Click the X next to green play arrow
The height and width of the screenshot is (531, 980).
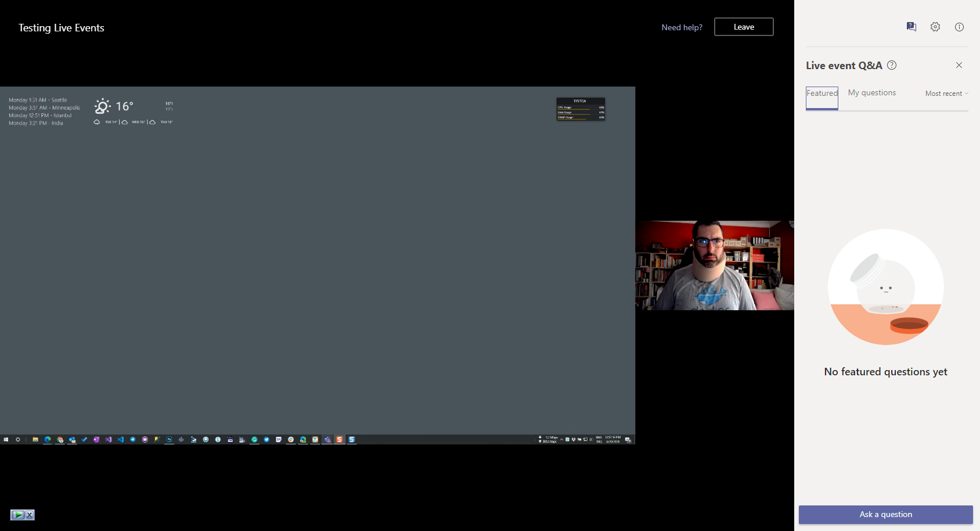tap(30, 515)
